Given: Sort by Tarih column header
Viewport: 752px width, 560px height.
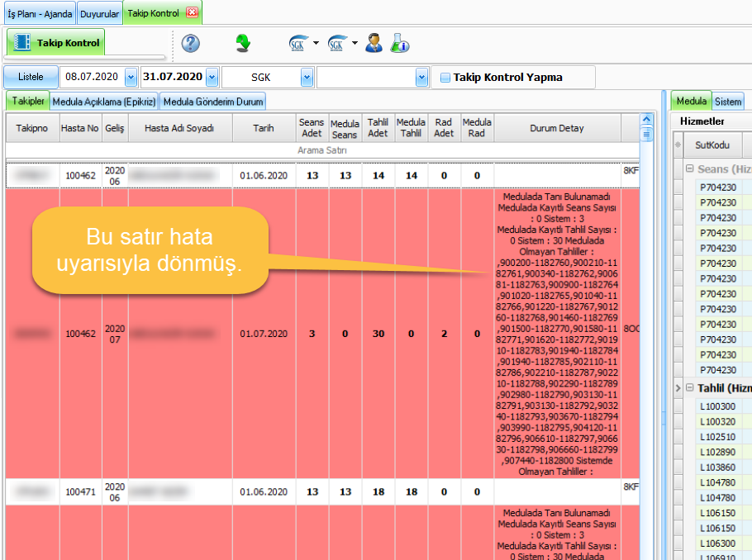Looking at the screenshot, I should [x=264, y=128].
